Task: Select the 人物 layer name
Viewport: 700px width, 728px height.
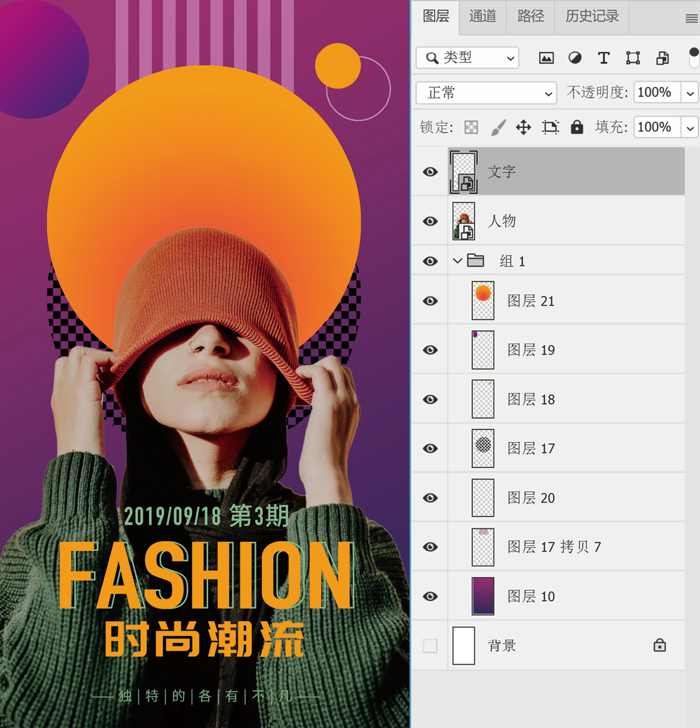Action: 502,221
